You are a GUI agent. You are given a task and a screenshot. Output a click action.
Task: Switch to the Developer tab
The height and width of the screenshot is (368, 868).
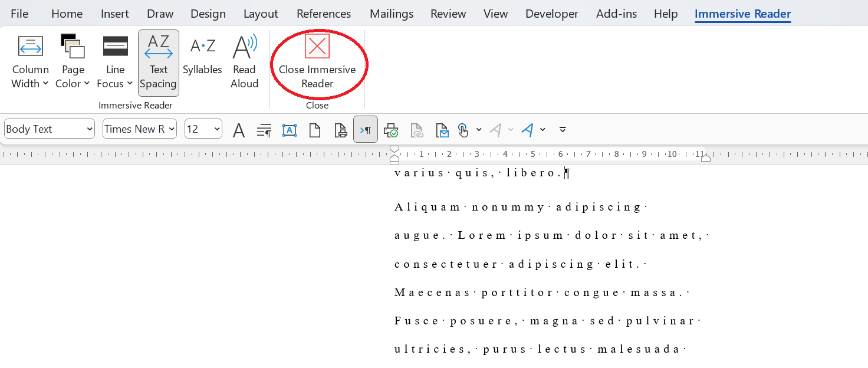coord(553,14)
